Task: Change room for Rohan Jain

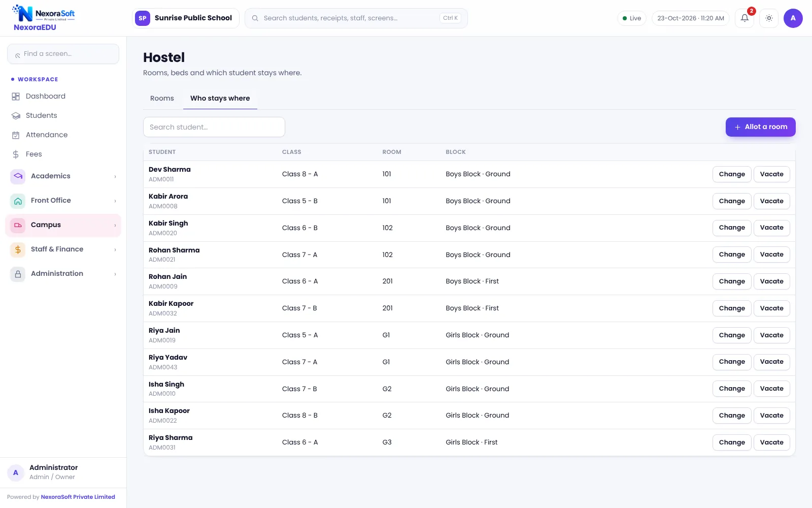Action: [x=732, y=281]
